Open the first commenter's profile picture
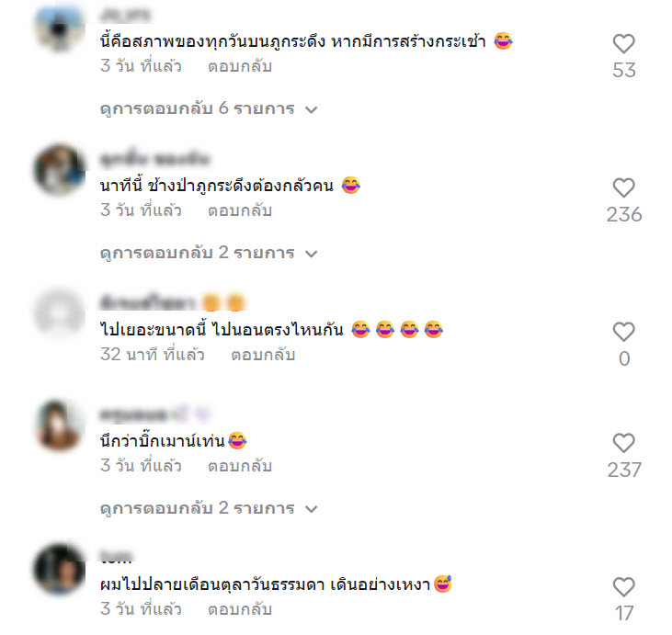Image resolution: width=672 pixels, height=635 pixels. coord(60,28)
